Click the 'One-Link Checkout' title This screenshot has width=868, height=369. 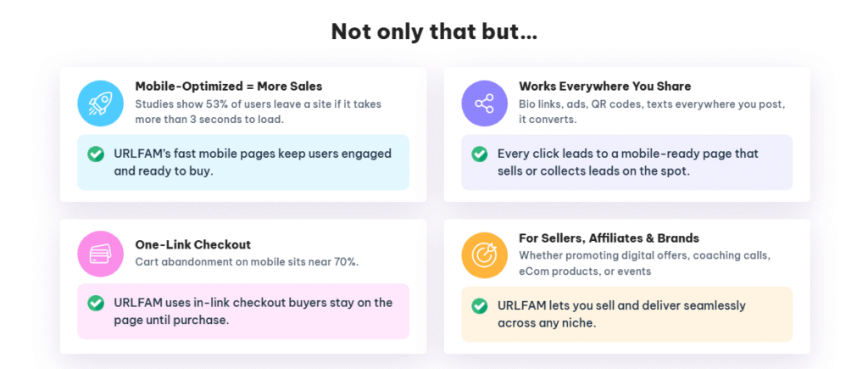point(192,244)
